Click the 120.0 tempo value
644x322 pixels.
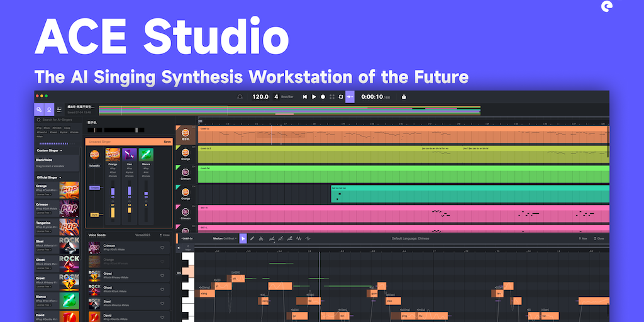pyautogui.click(x=260, y=97)
